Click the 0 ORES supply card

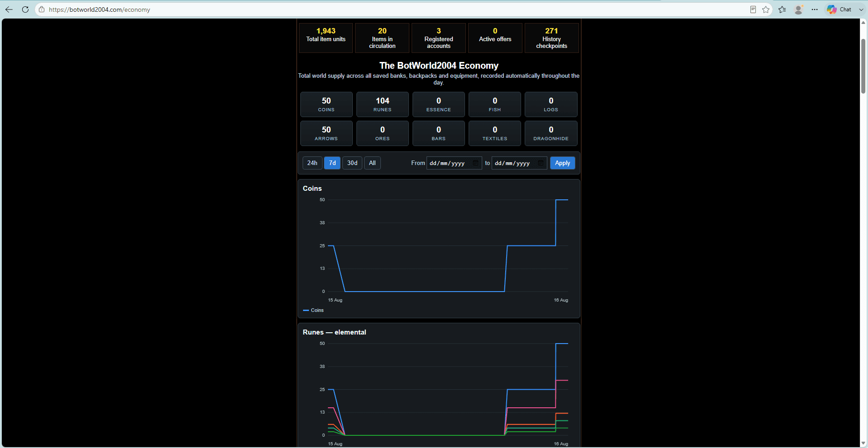point(383,133)
